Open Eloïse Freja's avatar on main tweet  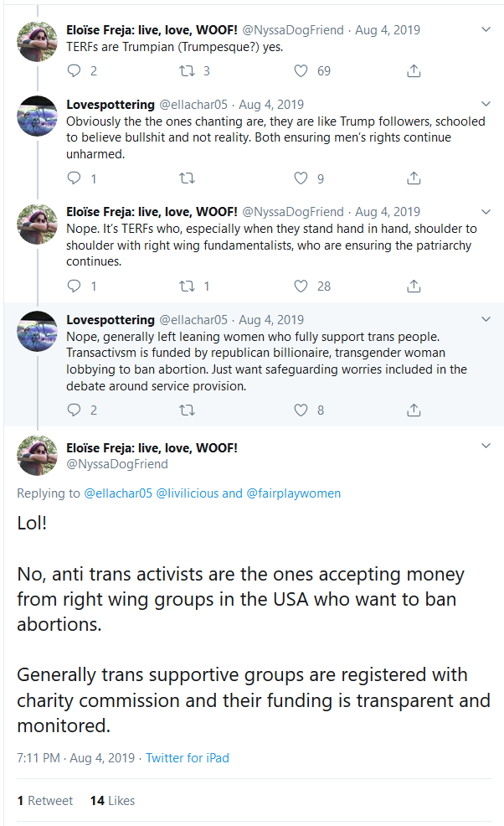click(38, 456)
